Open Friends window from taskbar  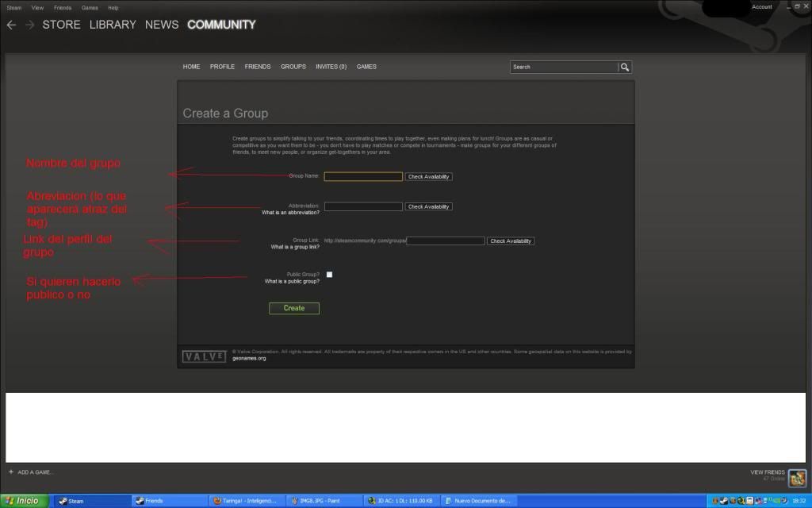tap(170, 501)
